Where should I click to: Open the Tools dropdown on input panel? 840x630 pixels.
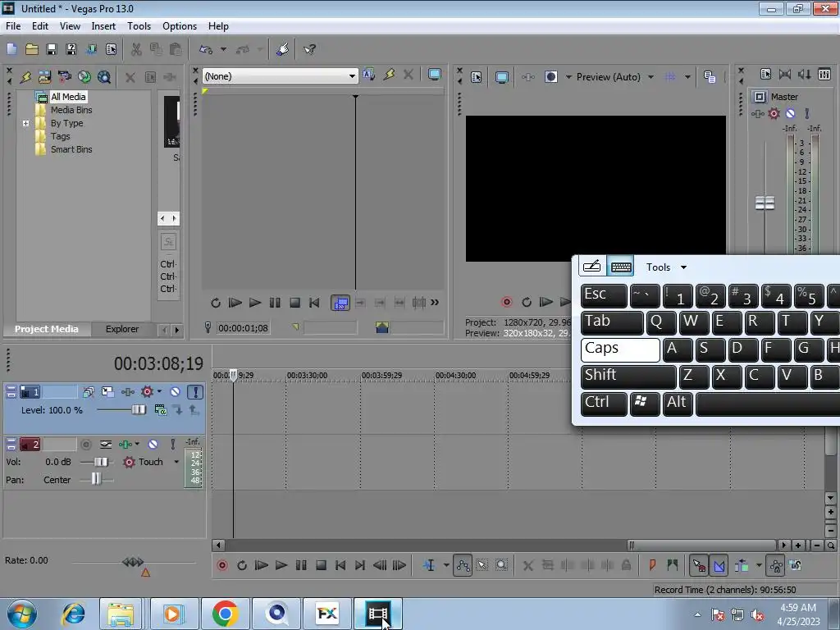tap(683, 267)
